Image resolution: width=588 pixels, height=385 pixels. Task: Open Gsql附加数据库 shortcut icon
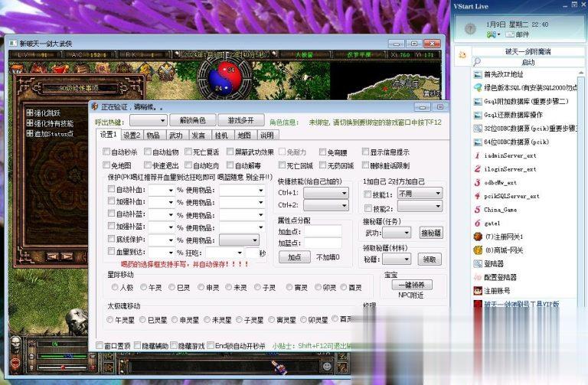pos(478,101)
